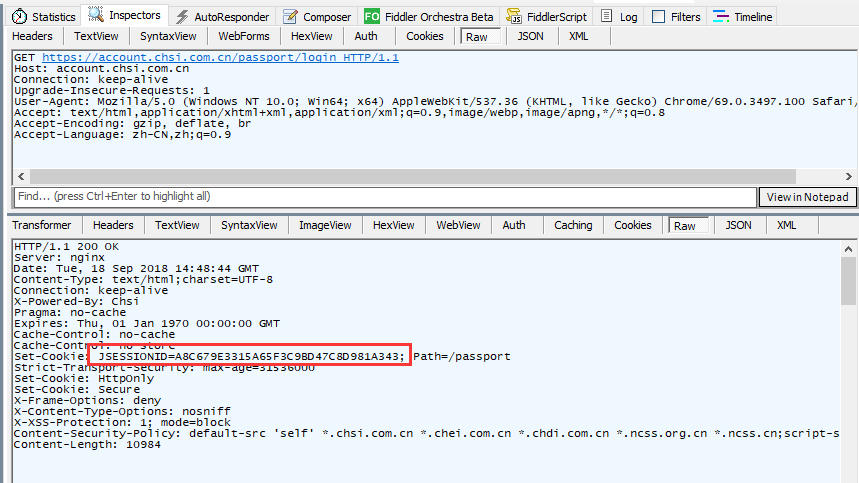Click the 'Server: nginx' header line

pyautogui.click(x=59, y=257)
